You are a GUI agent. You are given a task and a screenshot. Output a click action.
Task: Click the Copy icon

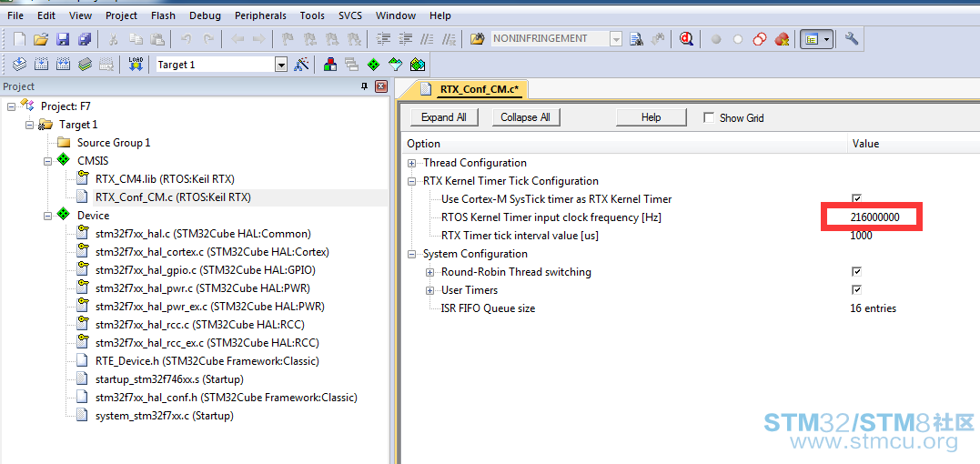pos(136,39)
